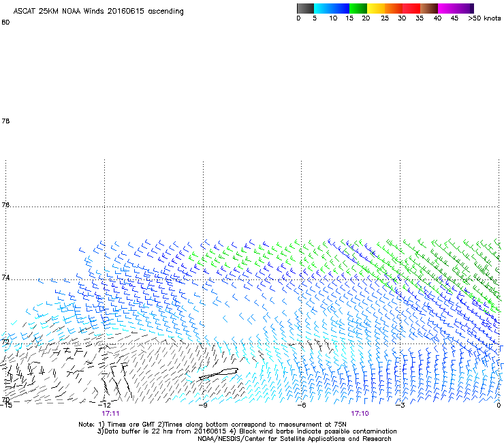504x443 pixels.
Task: Click the '25' label under the color bar
Action: 385,18
